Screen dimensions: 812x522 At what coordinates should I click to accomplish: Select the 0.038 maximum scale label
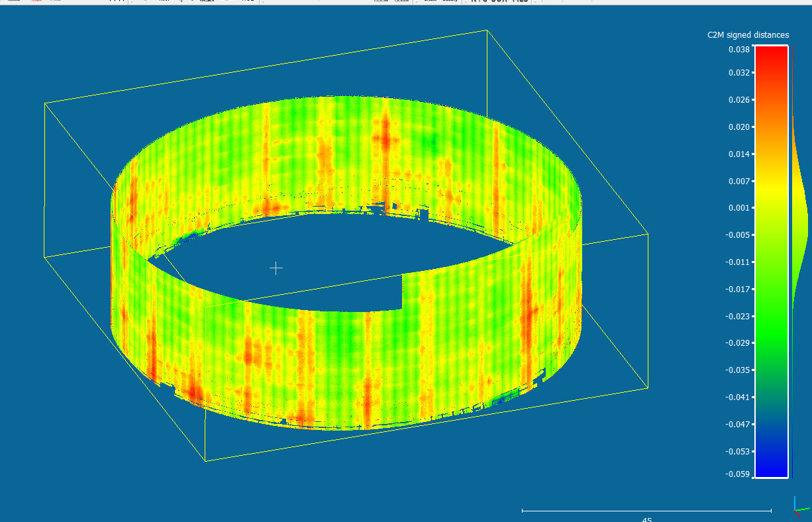[738, 50]
